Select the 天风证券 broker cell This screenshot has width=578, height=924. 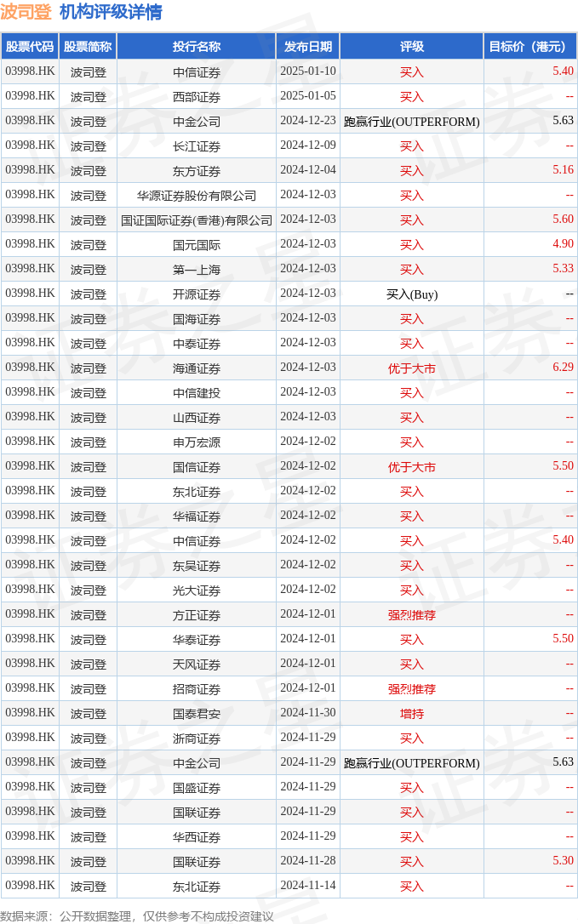coord(197,664)
